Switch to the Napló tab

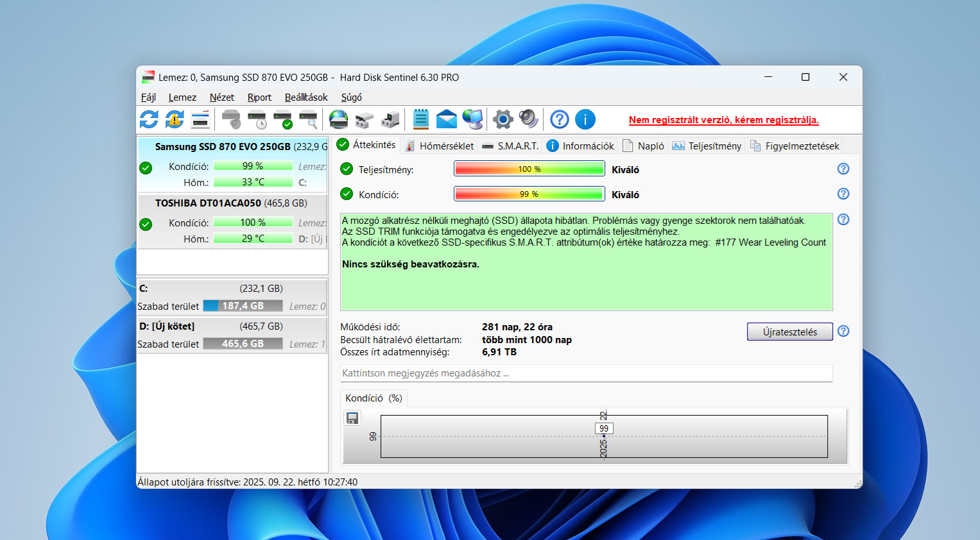click(x=643, y=146)
